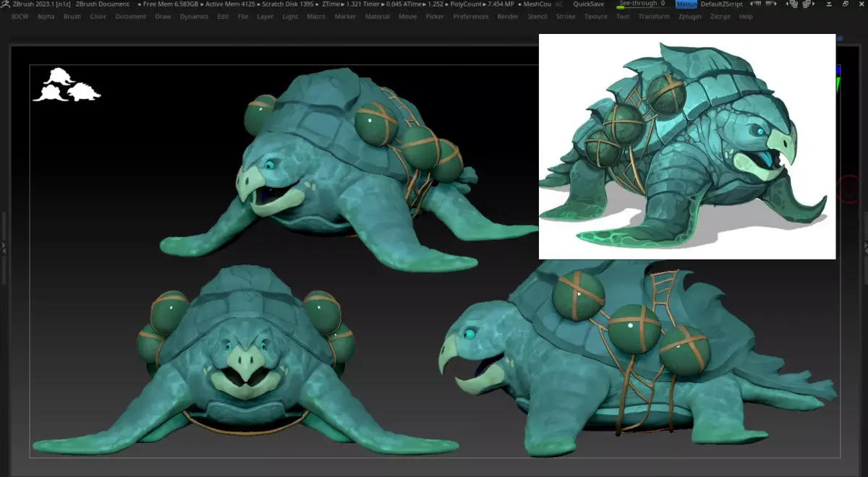This screenshot has height=477, width=868.
Task: Open the Zplugin menu
Action: [690, 17]
